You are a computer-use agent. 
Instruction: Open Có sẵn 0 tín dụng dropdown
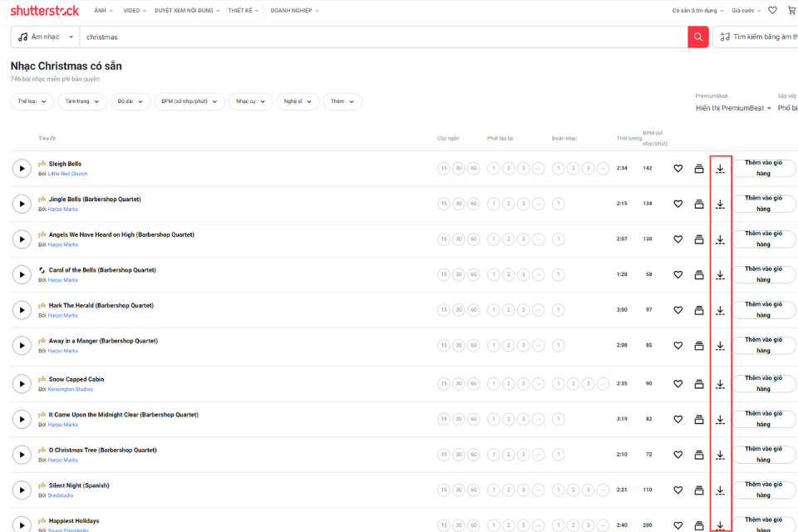(697, 10)
